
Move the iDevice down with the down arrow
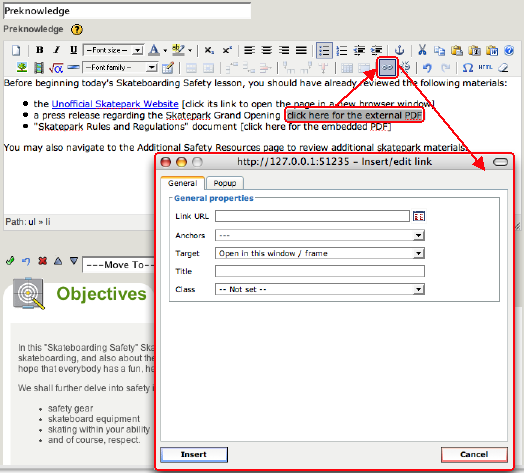pos(74,261)
